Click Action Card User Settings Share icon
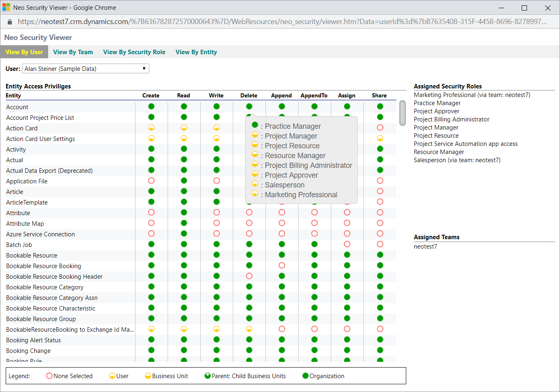The height and width of the screenshot is (392, 560). 380,138
